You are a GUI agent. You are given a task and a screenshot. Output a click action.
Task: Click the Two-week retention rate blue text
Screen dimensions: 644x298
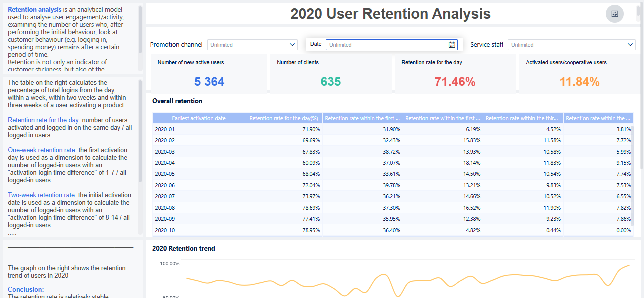(x=42, y=195)
